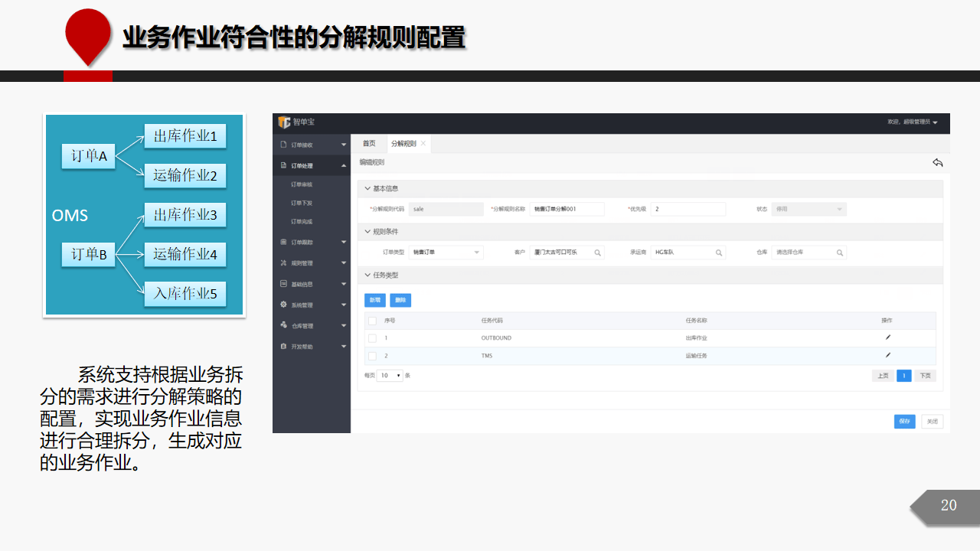Open the 订单审核 submenu item
The height and width of the screenshot is (551, 980).
[302, 184]
